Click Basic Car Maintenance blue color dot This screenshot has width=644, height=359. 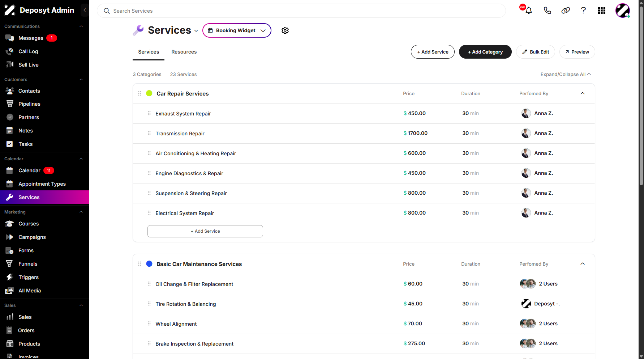point(149,264)
